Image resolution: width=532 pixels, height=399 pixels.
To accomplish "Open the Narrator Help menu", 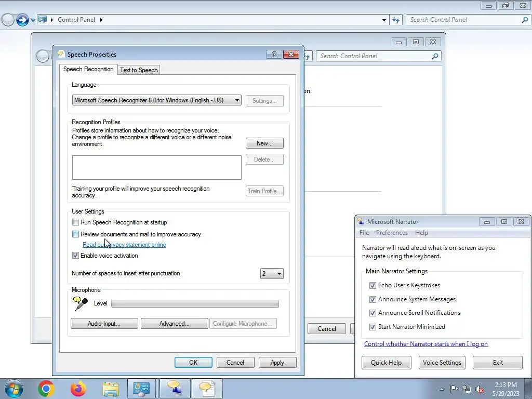I will 421,233.
